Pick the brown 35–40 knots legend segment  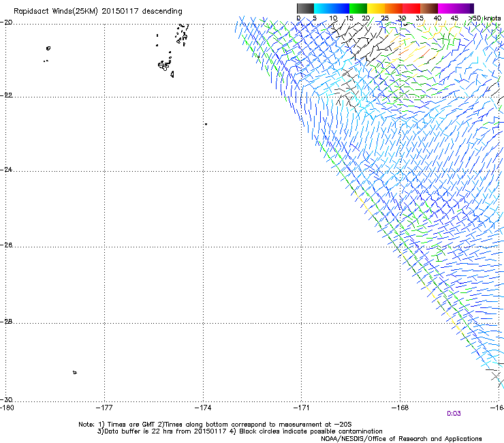pyautogui.click(x=429, y=8)
